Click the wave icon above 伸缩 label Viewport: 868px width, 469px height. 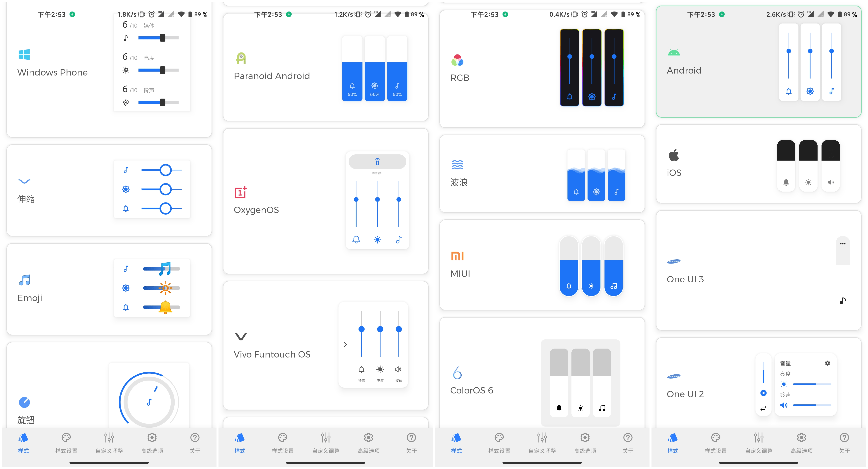pyautogui.click(x=24, y=181)
